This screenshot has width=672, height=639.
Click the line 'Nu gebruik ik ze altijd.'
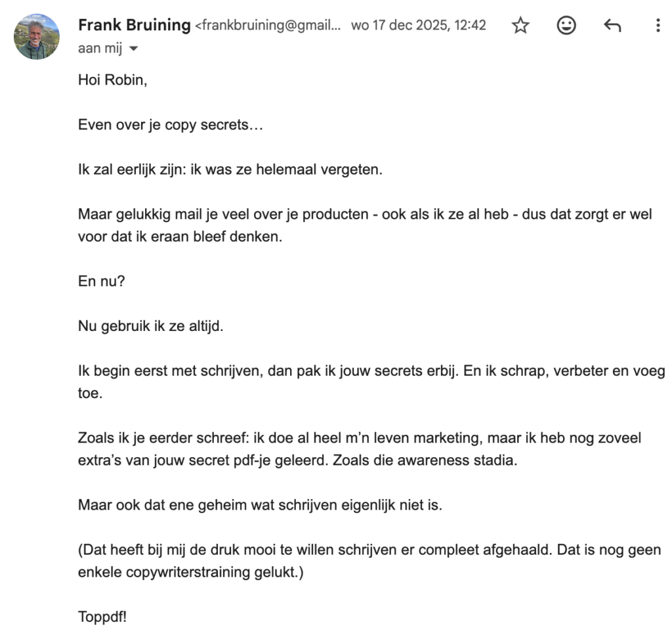[150, 326]
